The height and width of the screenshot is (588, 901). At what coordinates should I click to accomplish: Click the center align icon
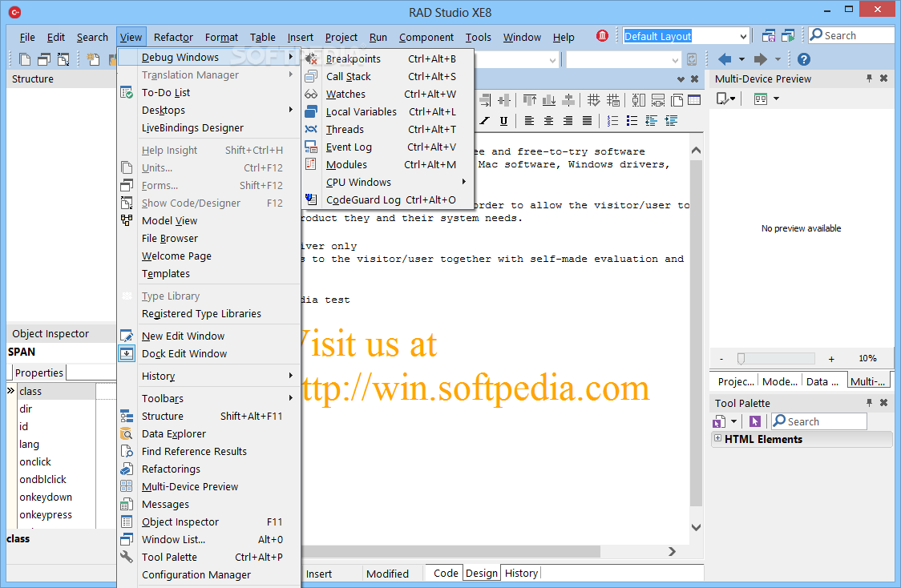[549, 121]
